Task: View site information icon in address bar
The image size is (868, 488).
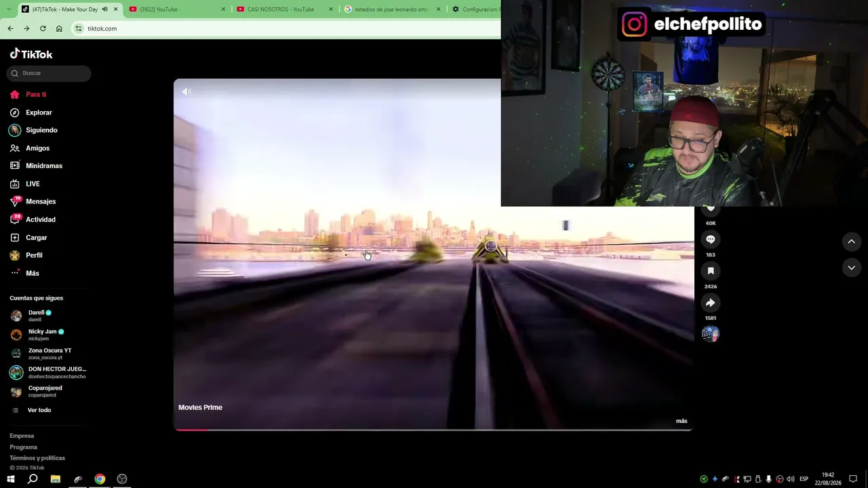Action: click(79, 28)
